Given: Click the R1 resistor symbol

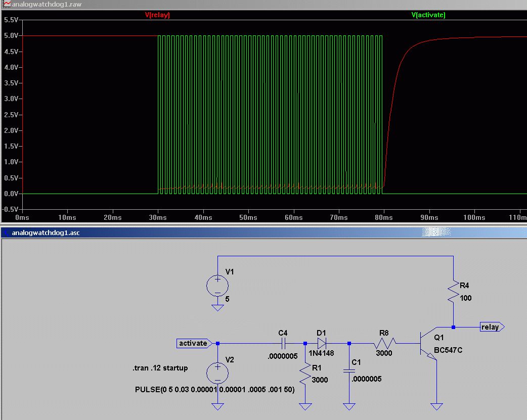Looking at the screenshot, I should [x=305, y=374].
